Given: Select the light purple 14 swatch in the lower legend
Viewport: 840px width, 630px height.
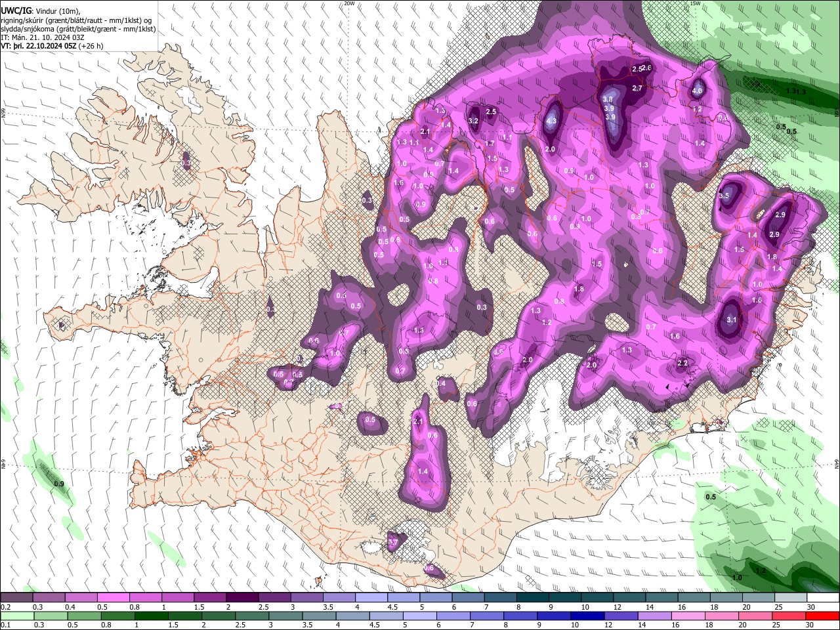Looking at the screenshot, I should [654, 616].
